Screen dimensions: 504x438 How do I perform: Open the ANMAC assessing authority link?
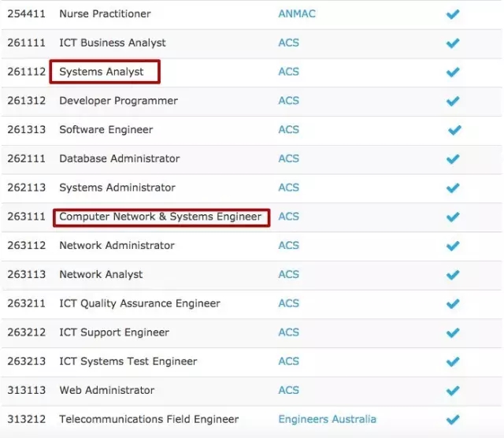tap(297, 14)
